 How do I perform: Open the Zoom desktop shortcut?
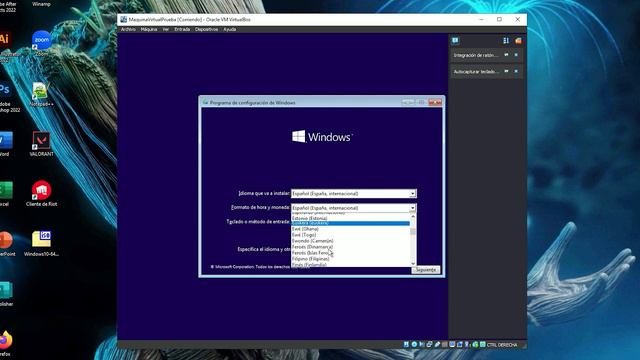point(41,43)
